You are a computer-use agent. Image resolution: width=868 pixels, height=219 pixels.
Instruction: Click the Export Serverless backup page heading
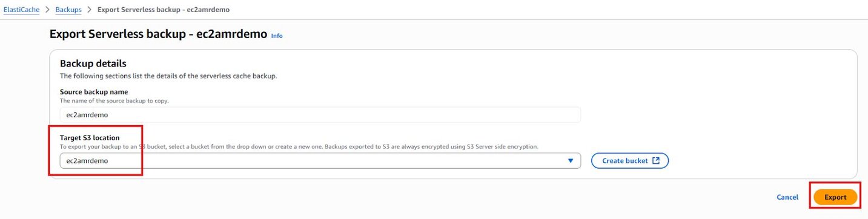[x=158, y=34]
